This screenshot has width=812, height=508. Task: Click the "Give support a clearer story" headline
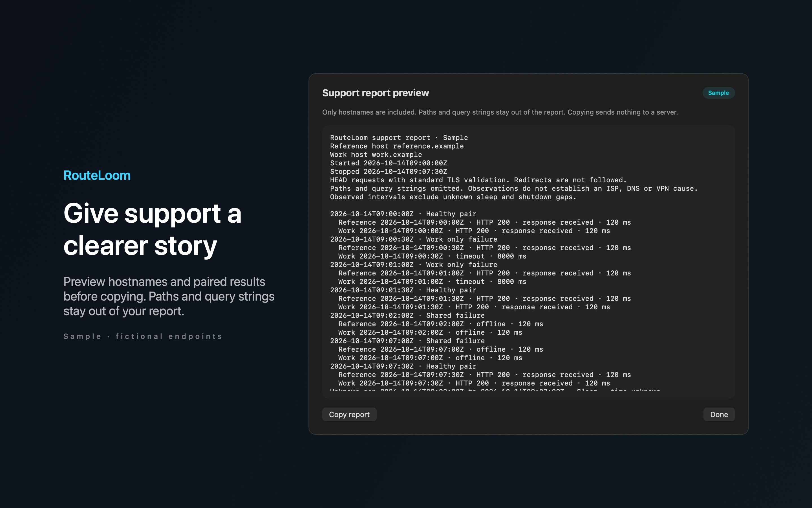pos(152,229)
